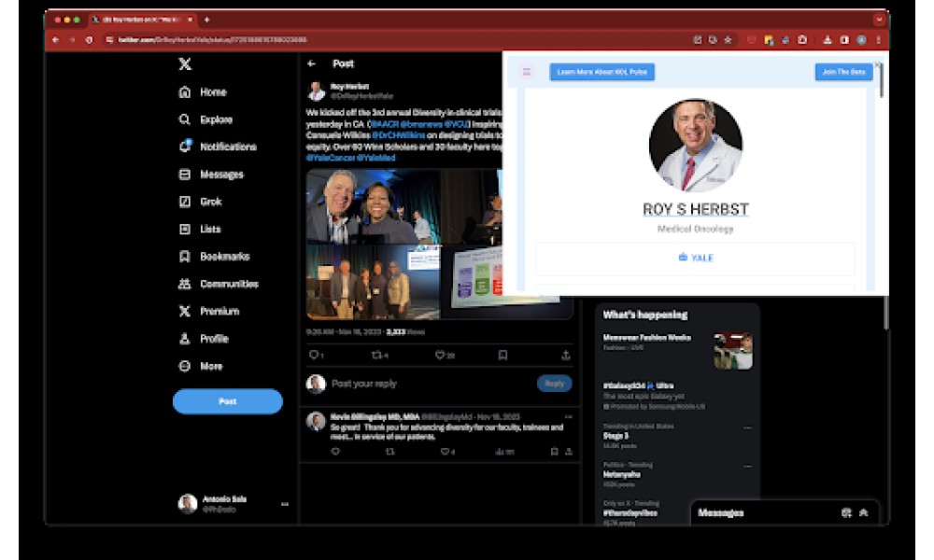Click the reply icon under the tweet
Image resolution: width=934 pixels, height=560 pixels.
coord(314,355)
